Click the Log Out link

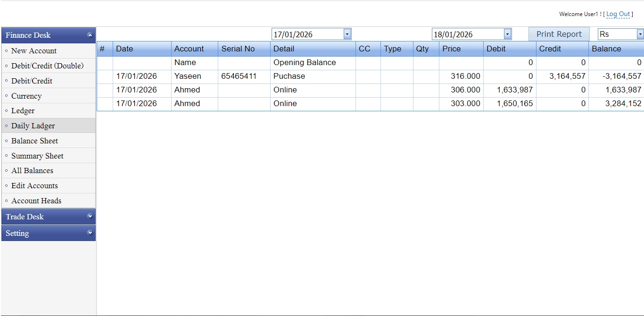click(618, 14)
